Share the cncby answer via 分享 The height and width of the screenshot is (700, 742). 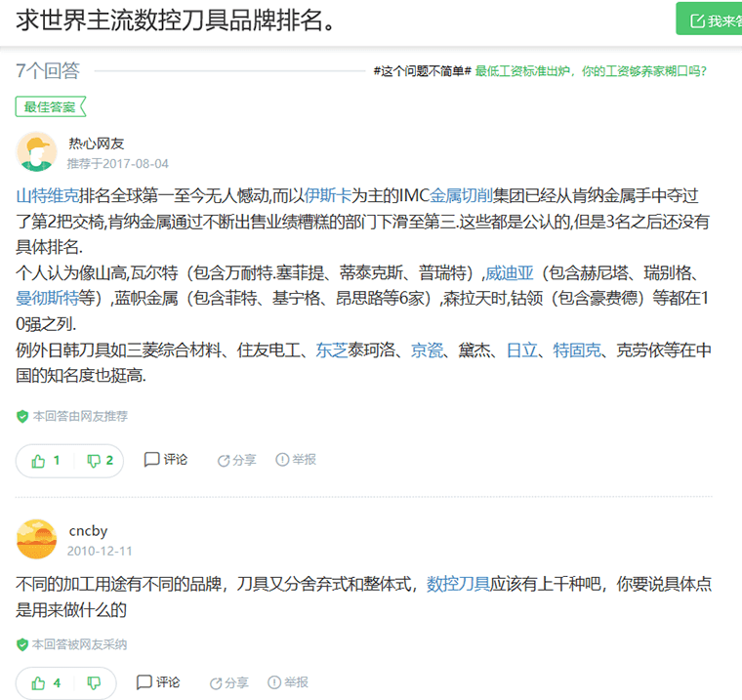point(229,683)
